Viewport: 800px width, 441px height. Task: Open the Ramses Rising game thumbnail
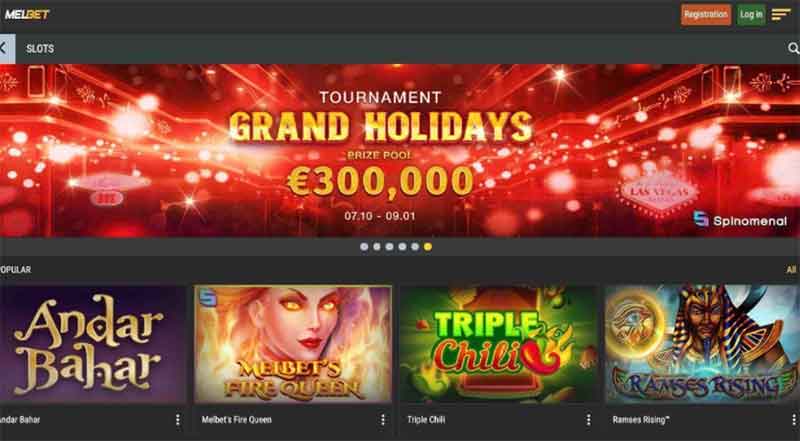tap(703, 345)
